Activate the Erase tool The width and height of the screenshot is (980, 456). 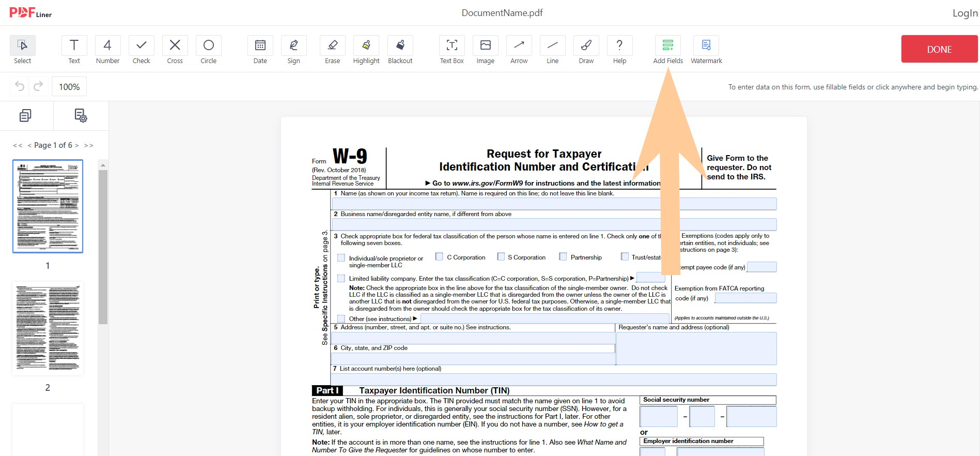pos(333,50)
